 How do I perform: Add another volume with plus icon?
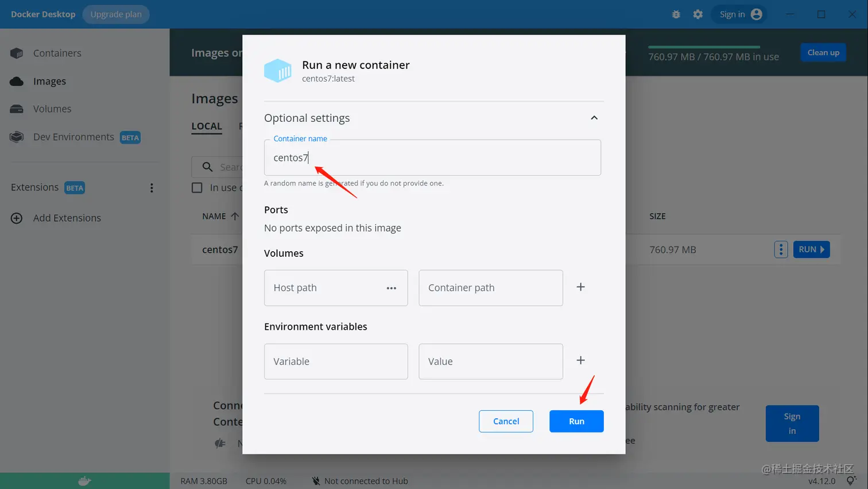[x=580, y=287]
